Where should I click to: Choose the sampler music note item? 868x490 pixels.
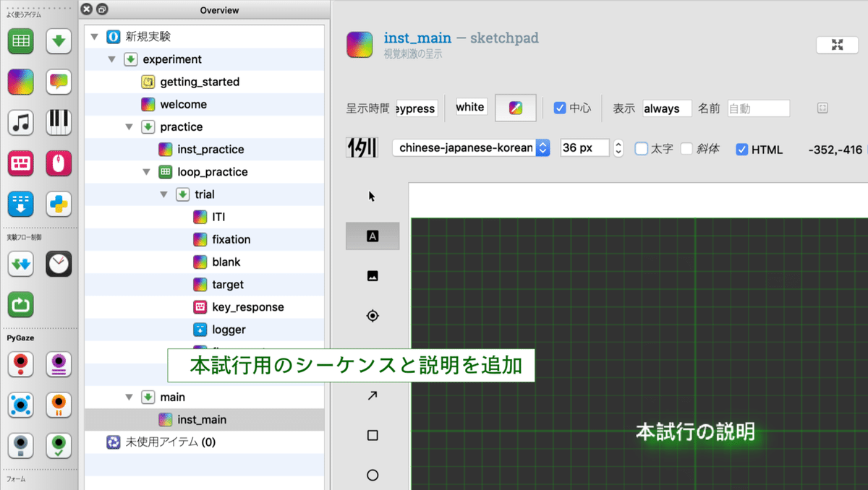pyautogui.click(x=20, y=123)
